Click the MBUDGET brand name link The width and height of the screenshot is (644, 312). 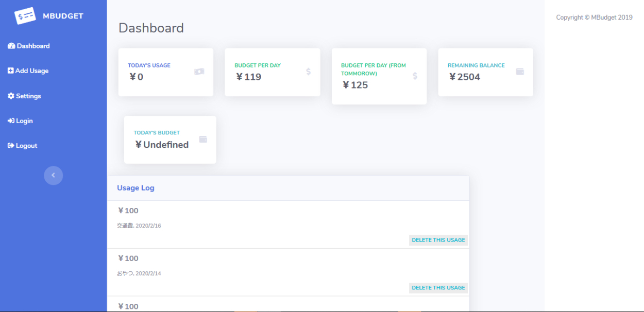(x=63, y=16)
